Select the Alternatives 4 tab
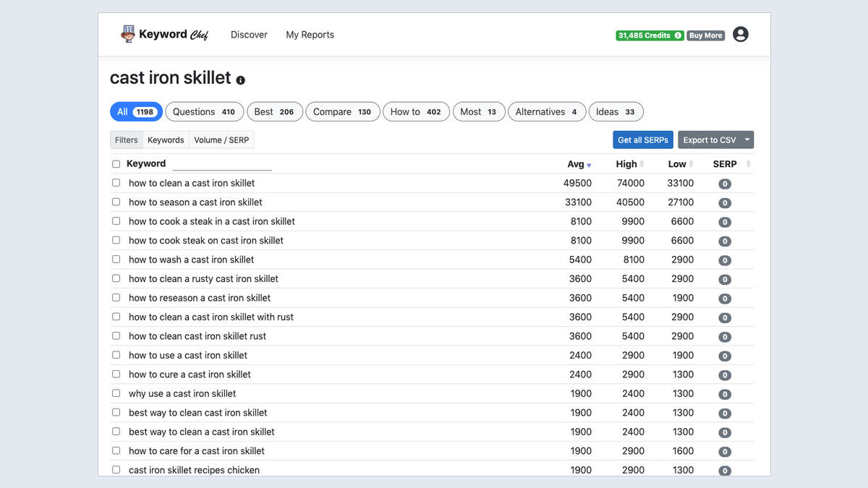This screenshot has width=868, height=488. click(x=546, y=111)
